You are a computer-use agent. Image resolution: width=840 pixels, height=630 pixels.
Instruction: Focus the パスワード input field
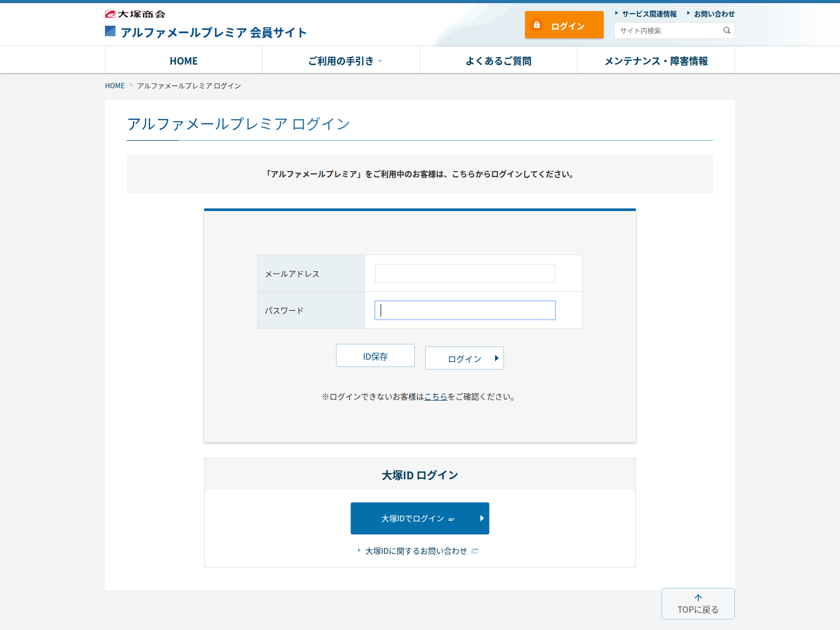(465, 310)
